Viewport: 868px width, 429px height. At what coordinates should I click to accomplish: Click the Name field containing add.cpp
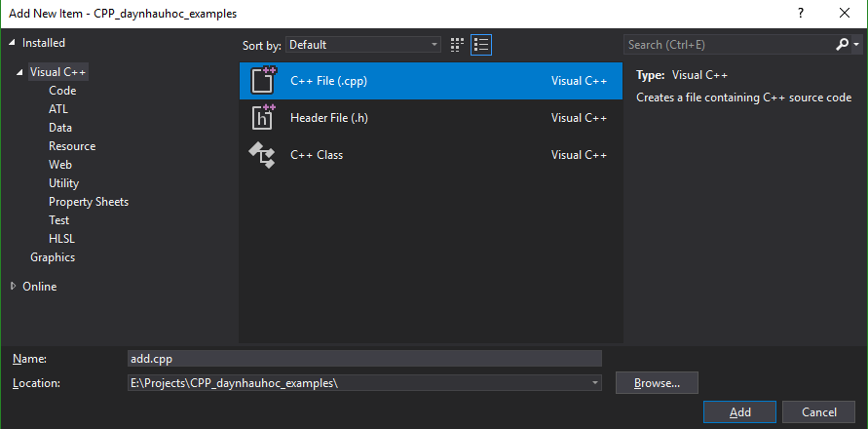coord(364,359)
